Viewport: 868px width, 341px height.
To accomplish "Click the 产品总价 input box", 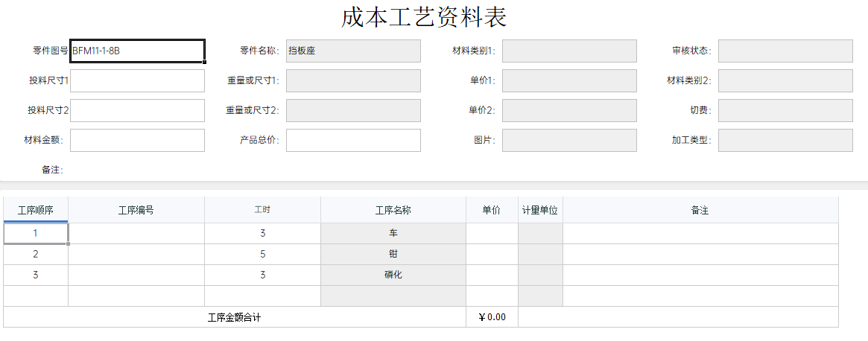I will tap(353, 140).
